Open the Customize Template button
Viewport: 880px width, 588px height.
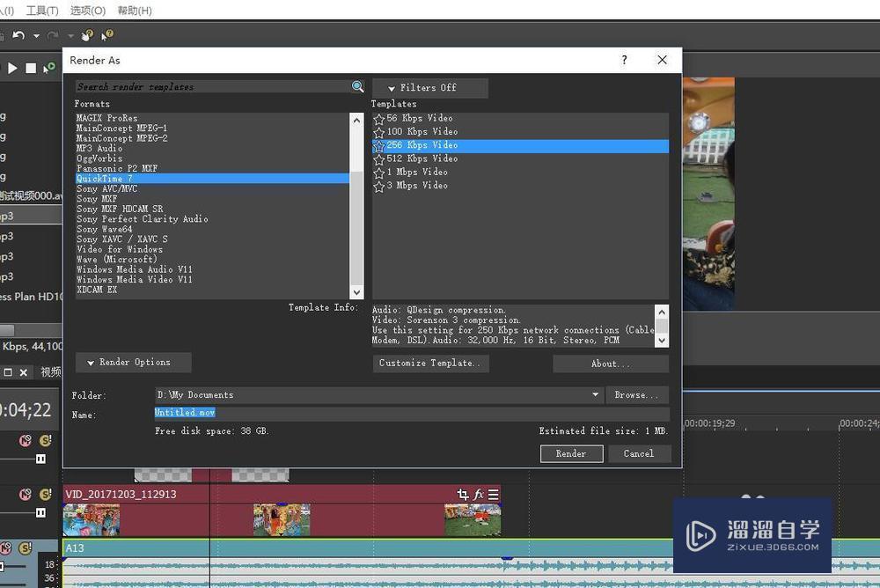pyautogui.click(x=430, y=364)
